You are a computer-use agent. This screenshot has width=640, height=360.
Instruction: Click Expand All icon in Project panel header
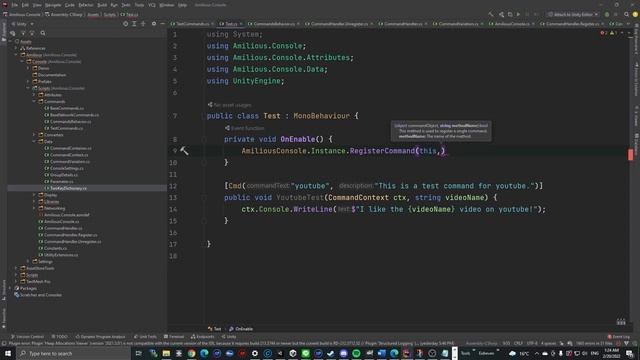click(134, 24)
